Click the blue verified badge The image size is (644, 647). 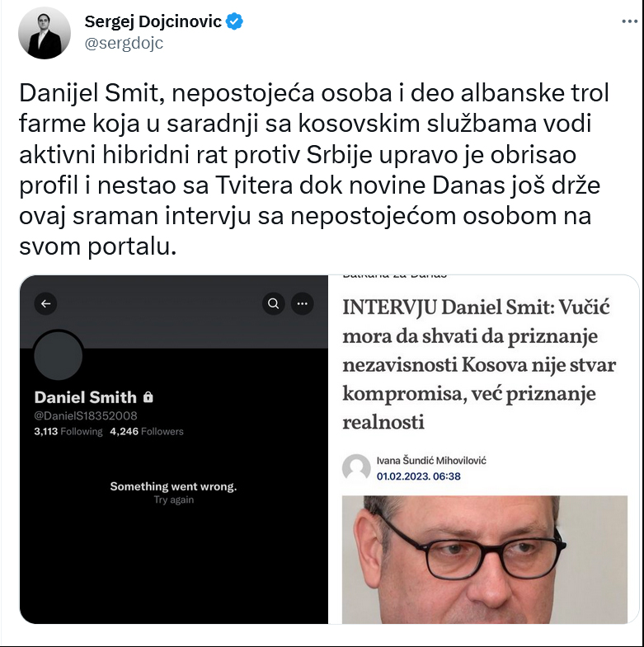[x=234, y=21]
